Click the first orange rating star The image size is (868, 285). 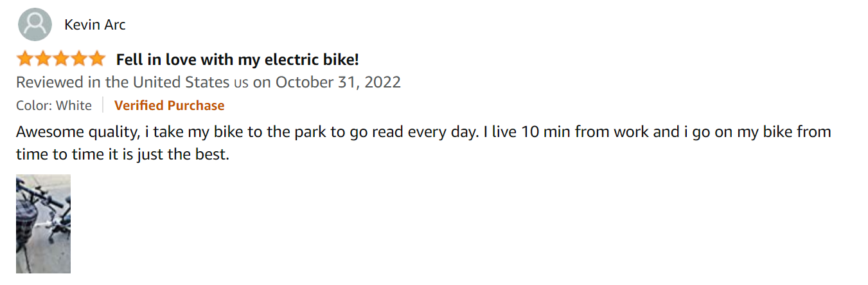pos(25,60)
